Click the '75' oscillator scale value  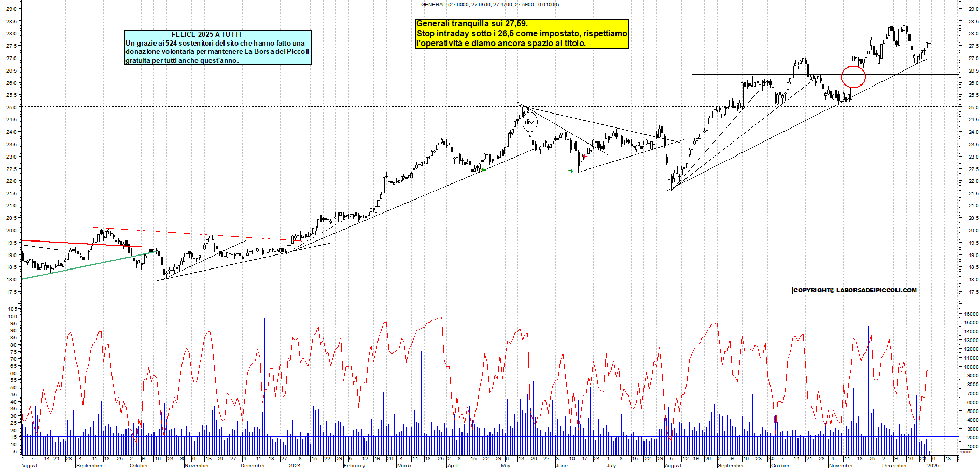13,351
